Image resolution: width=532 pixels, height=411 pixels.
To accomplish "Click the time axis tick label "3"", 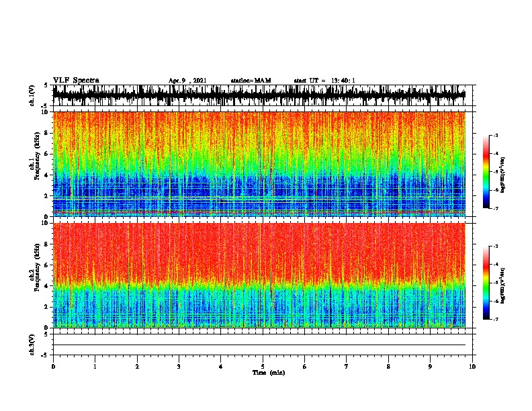I will click(x=179, y=367).
